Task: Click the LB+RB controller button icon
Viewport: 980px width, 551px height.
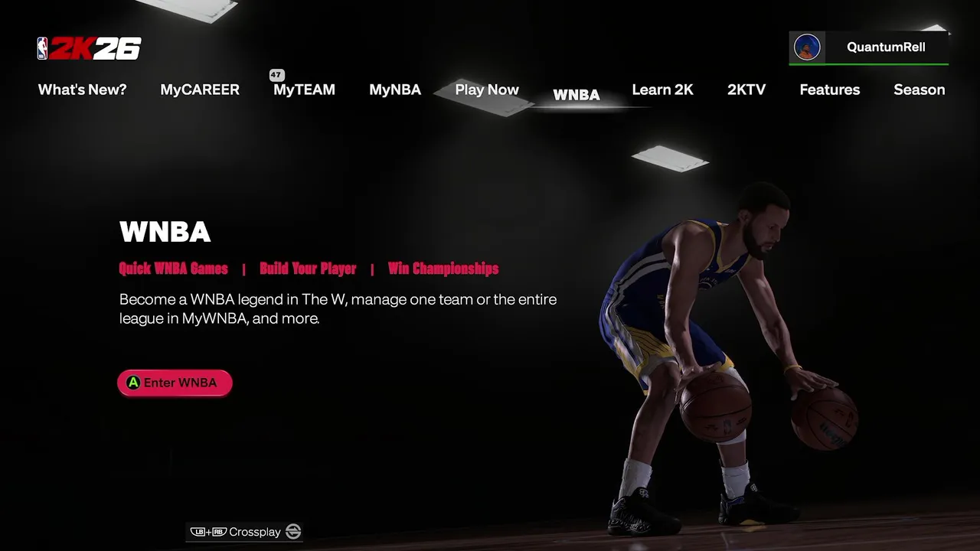Action: pyautogui.click(x=208, y=532)
